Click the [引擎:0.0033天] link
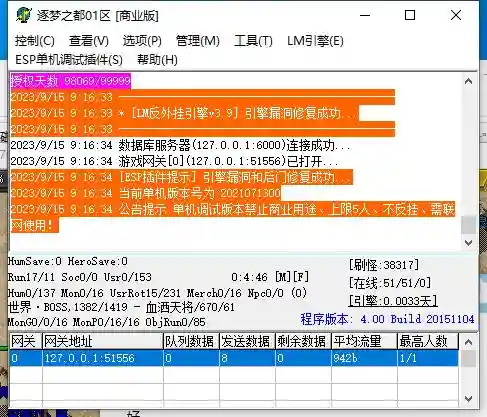 (x=393, y=301)
